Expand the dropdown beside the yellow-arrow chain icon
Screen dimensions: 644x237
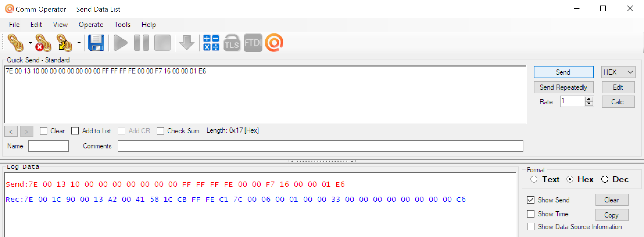(x=79, y=43)
